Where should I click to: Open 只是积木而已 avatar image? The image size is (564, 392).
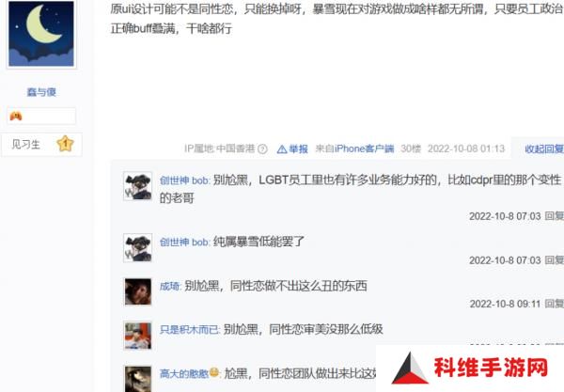pos(138,336)
